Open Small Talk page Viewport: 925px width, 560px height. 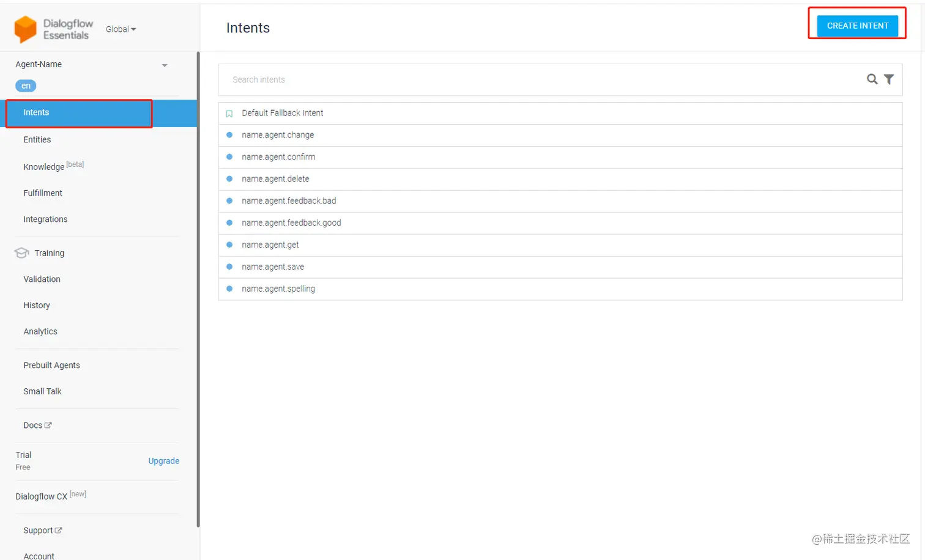point(42,391)
